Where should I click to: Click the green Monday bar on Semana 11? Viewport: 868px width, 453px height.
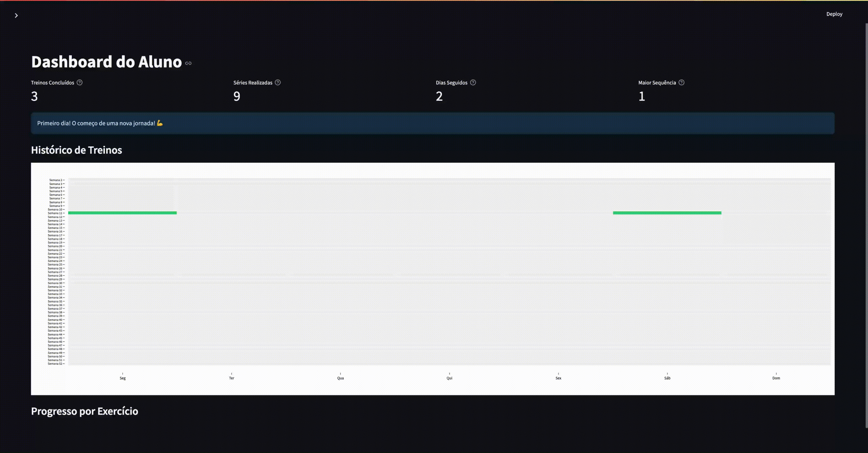coord(122,213)
